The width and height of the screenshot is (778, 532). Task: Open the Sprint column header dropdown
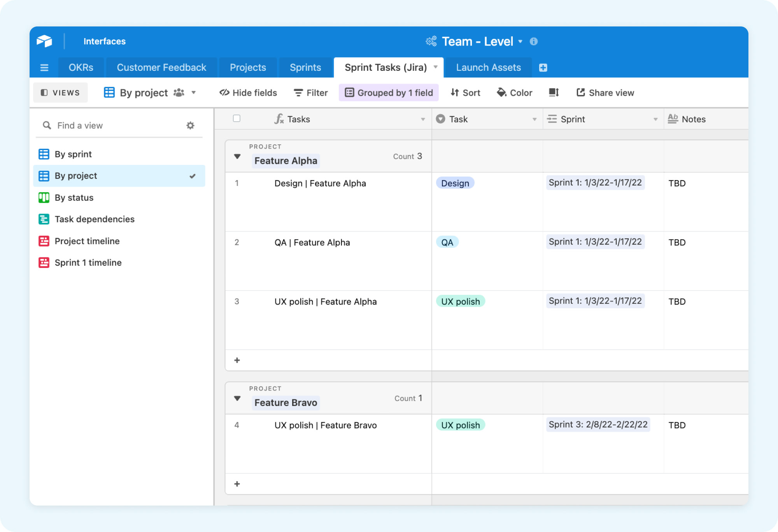(x=655, y=119)
